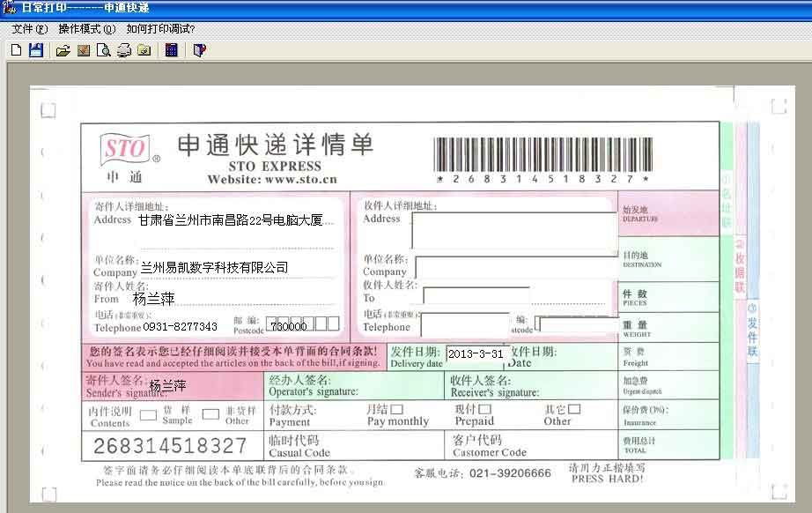Viewport: 812px width, 513px height.
Task: Open the print settings grid icon
Action: [x=83, y=50]
